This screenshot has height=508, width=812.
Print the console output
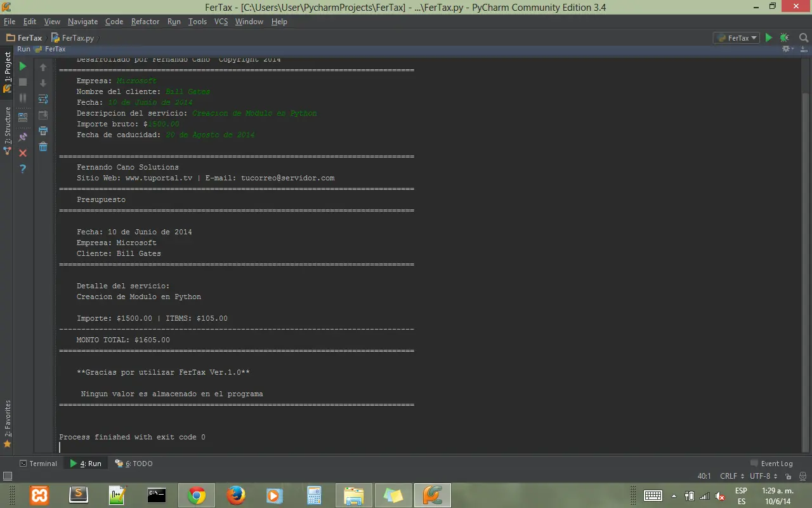43,131
